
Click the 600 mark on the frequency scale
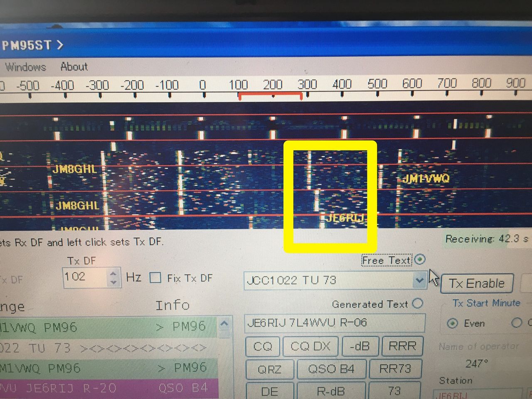[412, 84]
